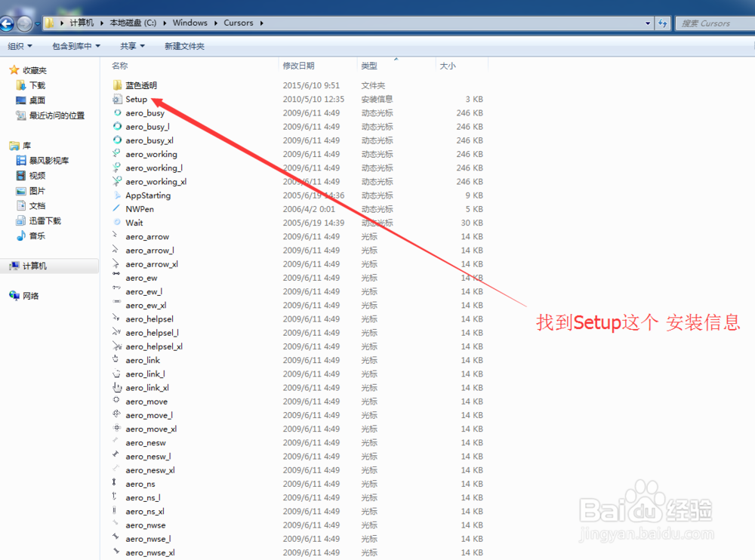Open the 组织 toolbar menu

coord(20,46)
